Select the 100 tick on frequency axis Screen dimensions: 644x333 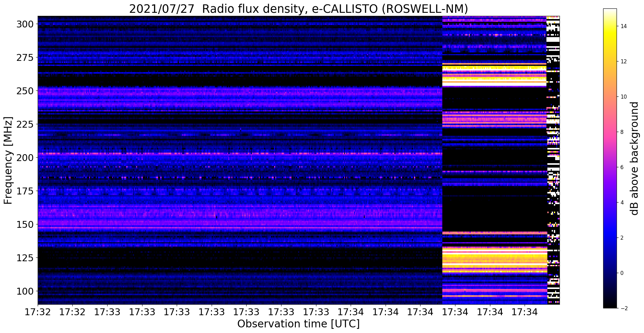coord(25,291)
